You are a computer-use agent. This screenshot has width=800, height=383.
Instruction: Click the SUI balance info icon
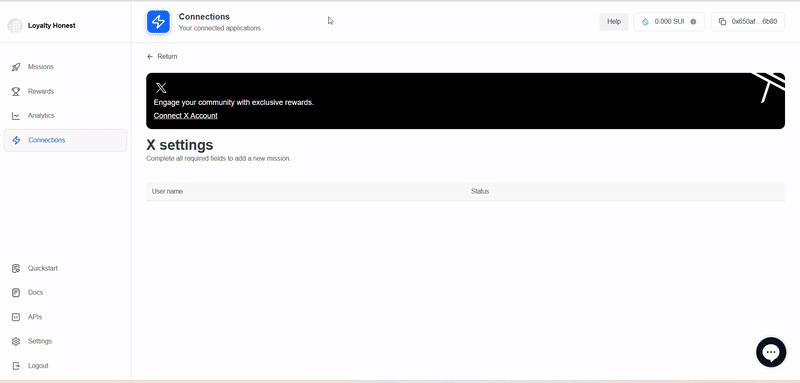click(693, 21)
